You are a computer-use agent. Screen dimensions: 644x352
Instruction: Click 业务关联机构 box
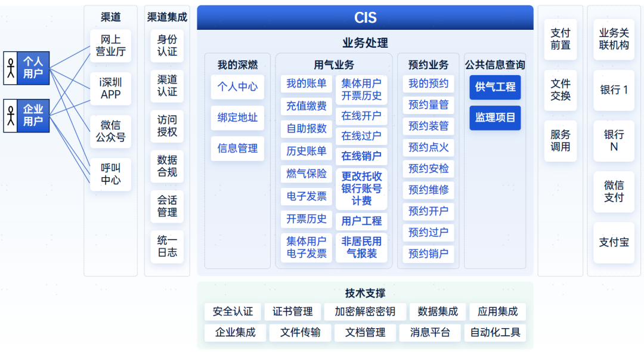[614, 39]
